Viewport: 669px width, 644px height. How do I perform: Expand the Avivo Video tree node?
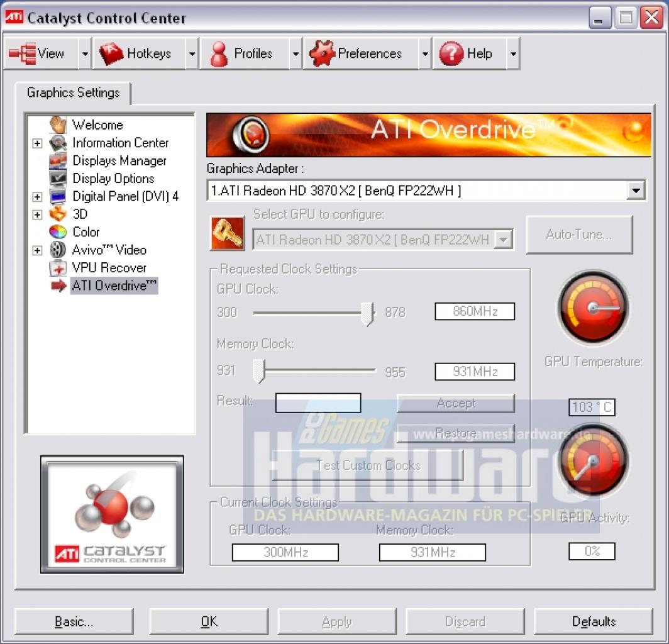click(x=37, y=250)
